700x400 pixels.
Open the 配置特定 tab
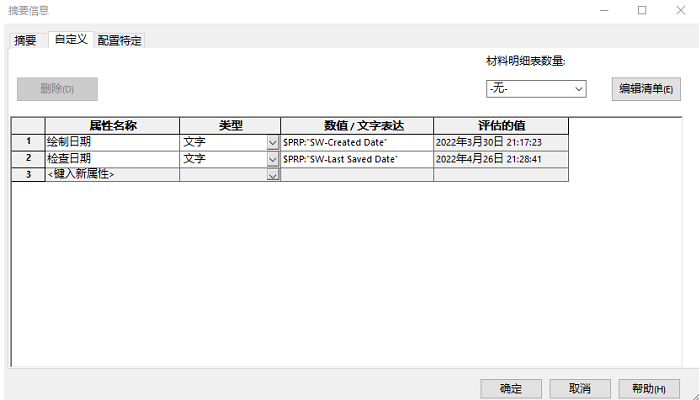119,41
